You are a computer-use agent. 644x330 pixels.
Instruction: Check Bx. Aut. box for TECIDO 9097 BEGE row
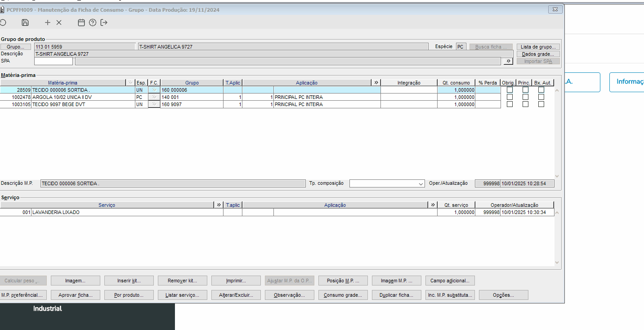[541, 104]
